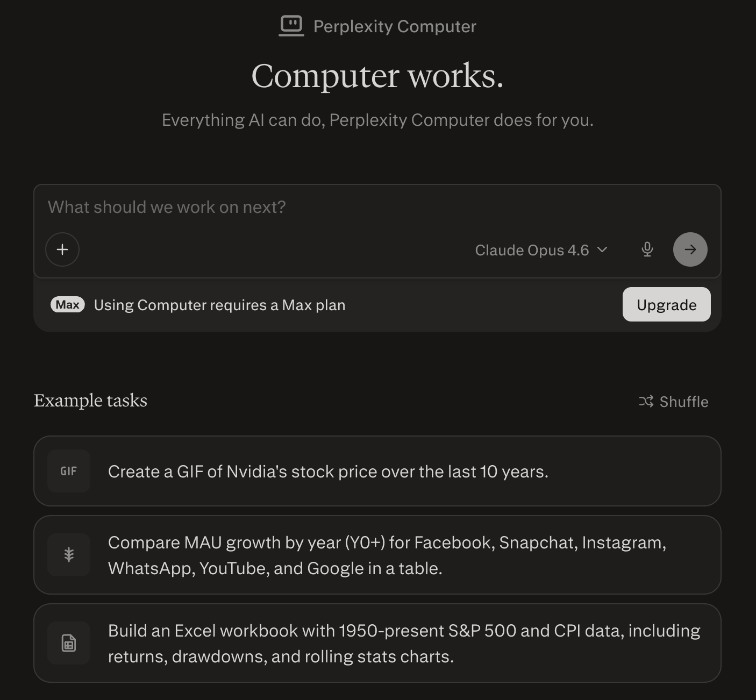Click the Perplexity Computer title text
756x700 pixels.
point(395,26)
